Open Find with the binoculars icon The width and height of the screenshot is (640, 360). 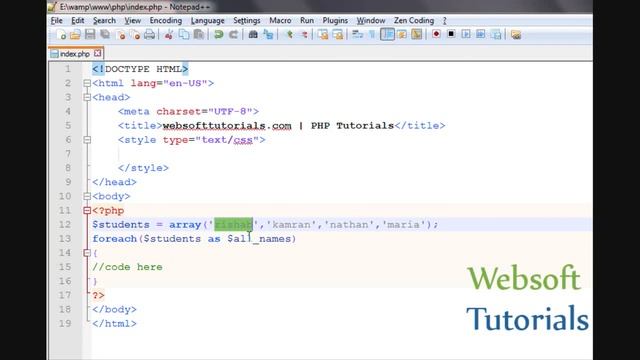click(x=253, y=35)
